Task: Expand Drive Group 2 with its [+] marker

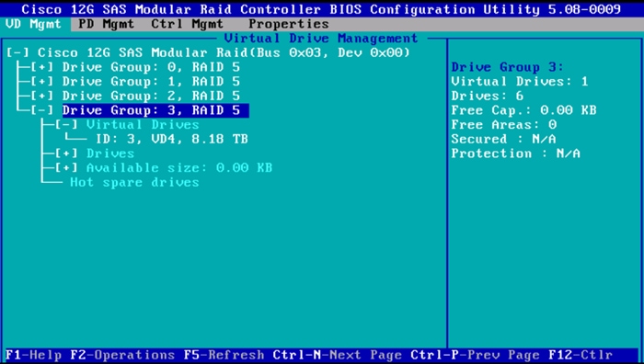Action: click(42, 96)
